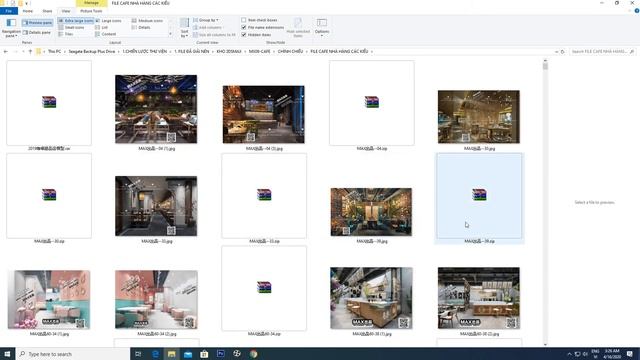Click the Manage contextual tab header
This screenshot has height=360, width=640.
point(91,3)
